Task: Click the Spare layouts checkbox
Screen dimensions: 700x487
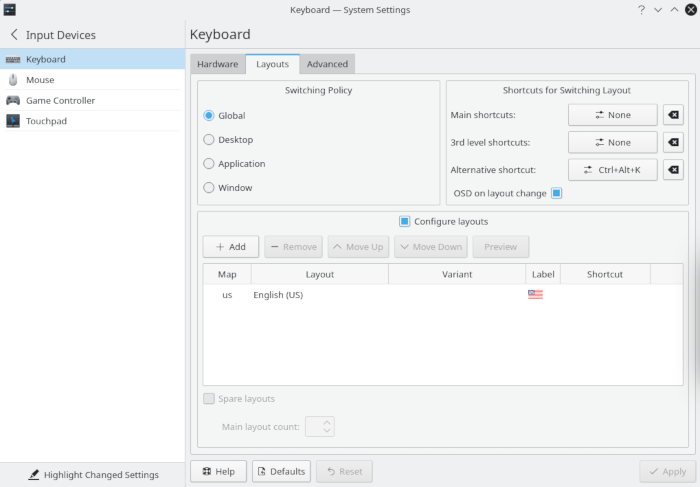Action: coord(208,399)
